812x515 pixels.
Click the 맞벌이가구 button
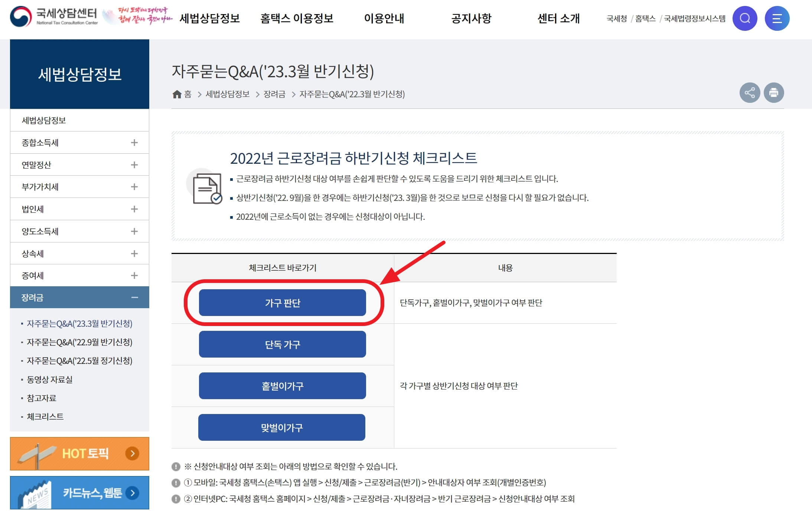[x=282, y=427]
